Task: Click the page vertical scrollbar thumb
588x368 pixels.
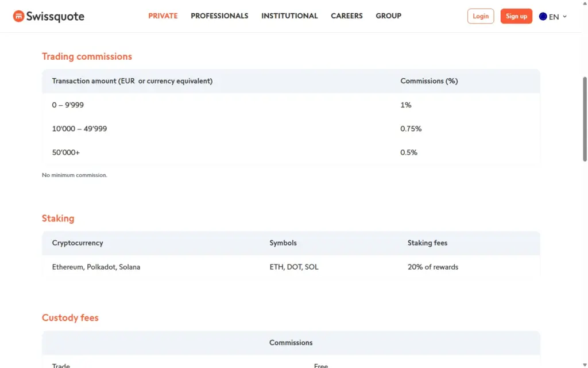Action: coord(585,119)
